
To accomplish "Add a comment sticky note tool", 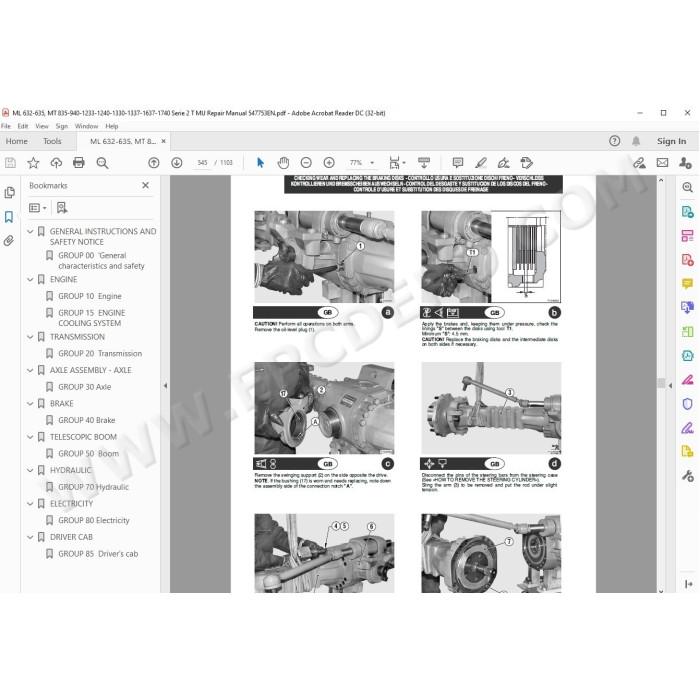I will [458, 163].
